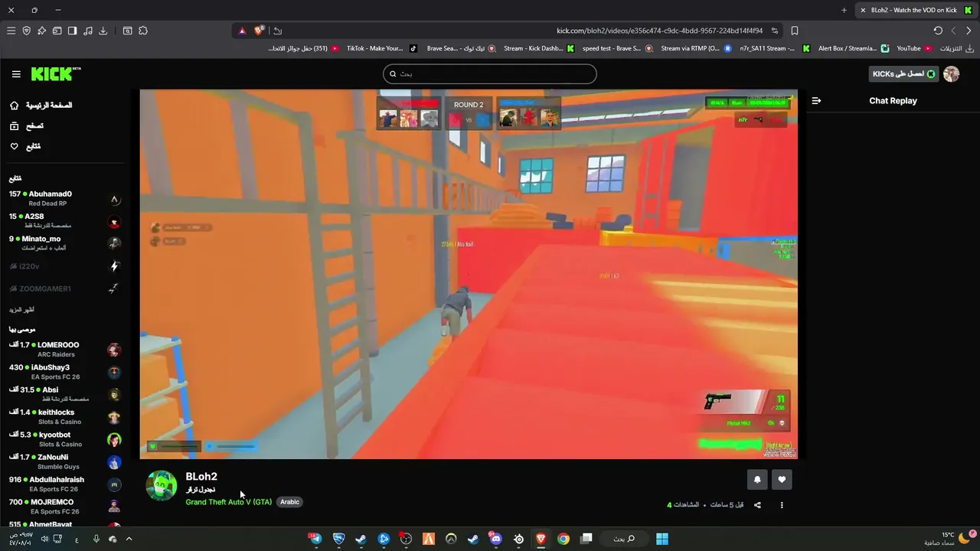Open site settings icon beside URL
The height and width of the screenshot is (551, 980).
click(x=775, y=31)
